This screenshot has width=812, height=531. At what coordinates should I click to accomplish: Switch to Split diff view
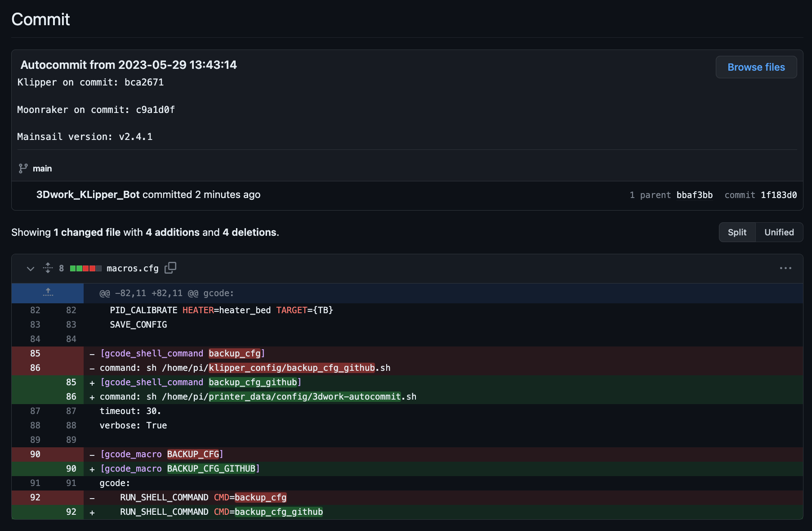(x=737, y=232)
